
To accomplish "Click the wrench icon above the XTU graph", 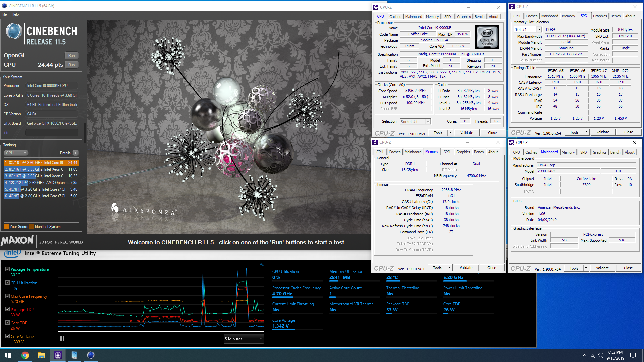I will click(x=262, y=264).
